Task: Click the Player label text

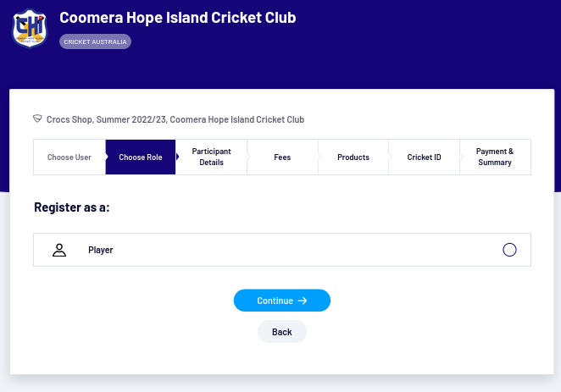Action: [101, 250]
